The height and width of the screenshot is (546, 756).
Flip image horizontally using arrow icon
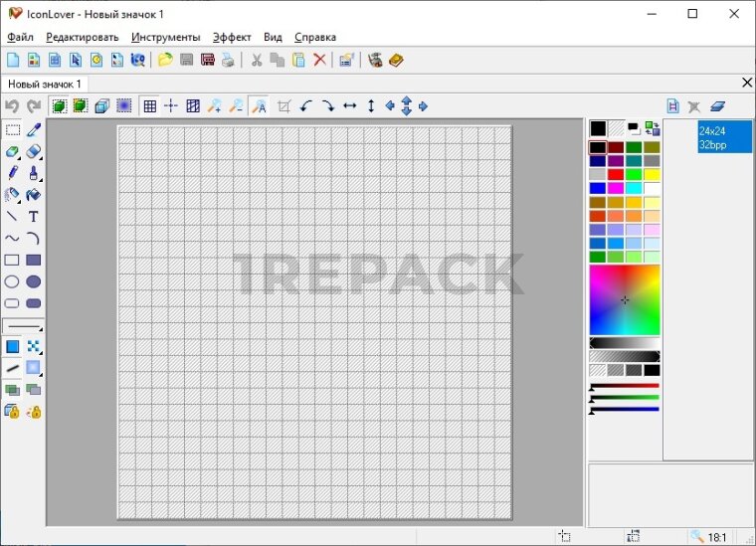tap(349, 105)
